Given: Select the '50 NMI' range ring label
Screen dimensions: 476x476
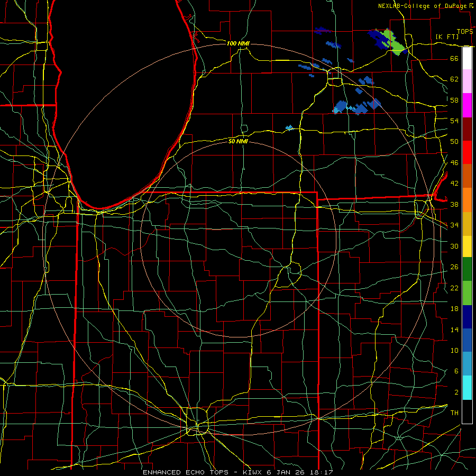Looking at the screenshot, I should [x=238, y=141].
